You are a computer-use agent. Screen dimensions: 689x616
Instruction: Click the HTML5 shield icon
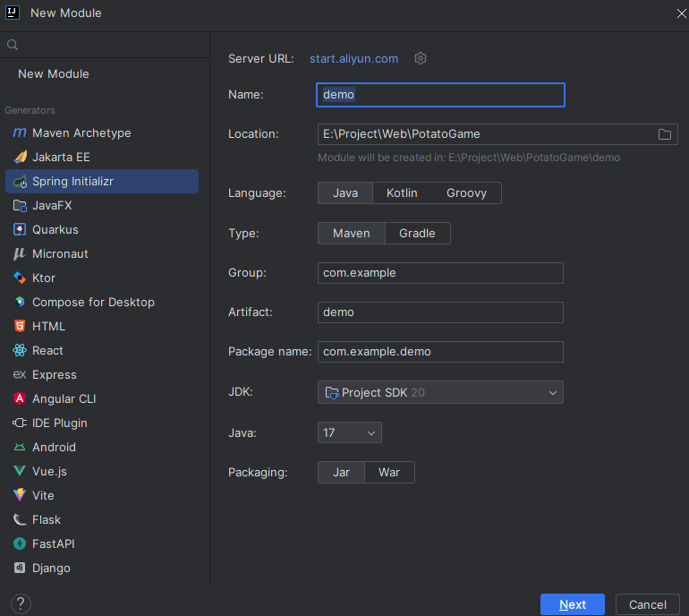click(20, 326)
